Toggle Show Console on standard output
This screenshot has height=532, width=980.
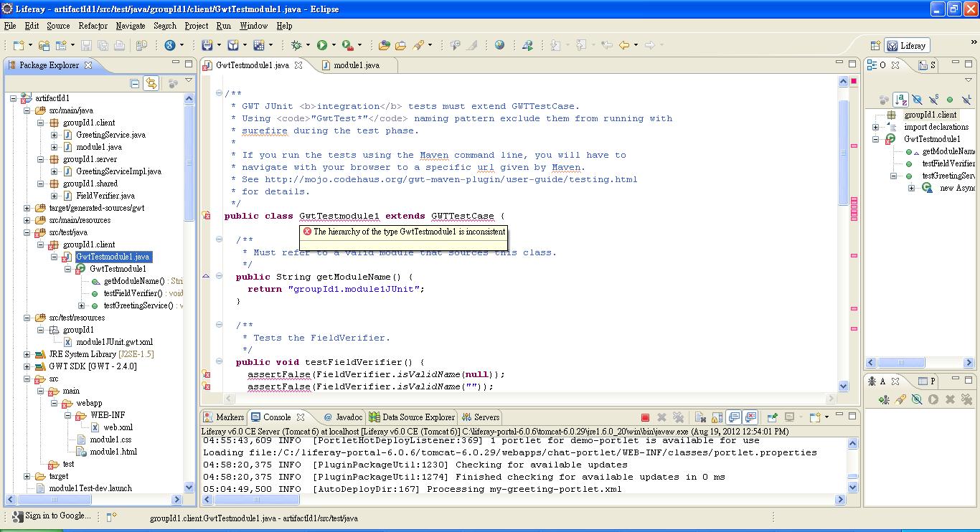click(x=734, y=417)
